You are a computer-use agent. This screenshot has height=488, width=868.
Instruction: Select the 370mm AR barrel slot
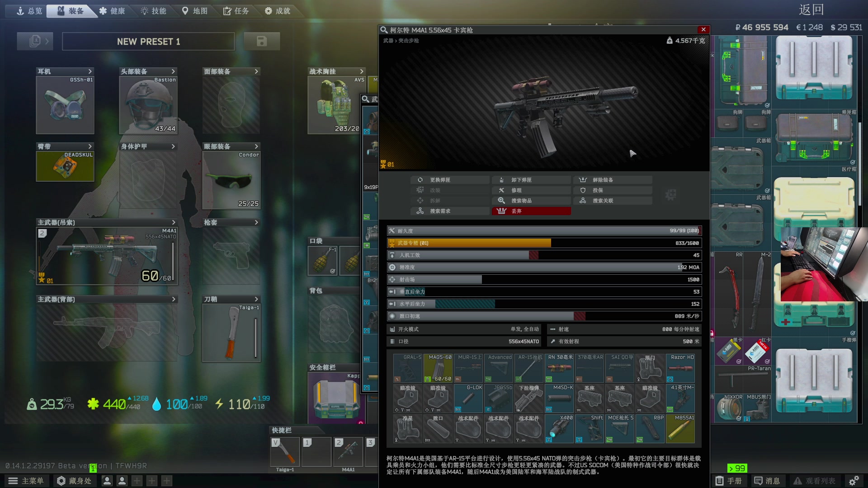coord(590,368)
